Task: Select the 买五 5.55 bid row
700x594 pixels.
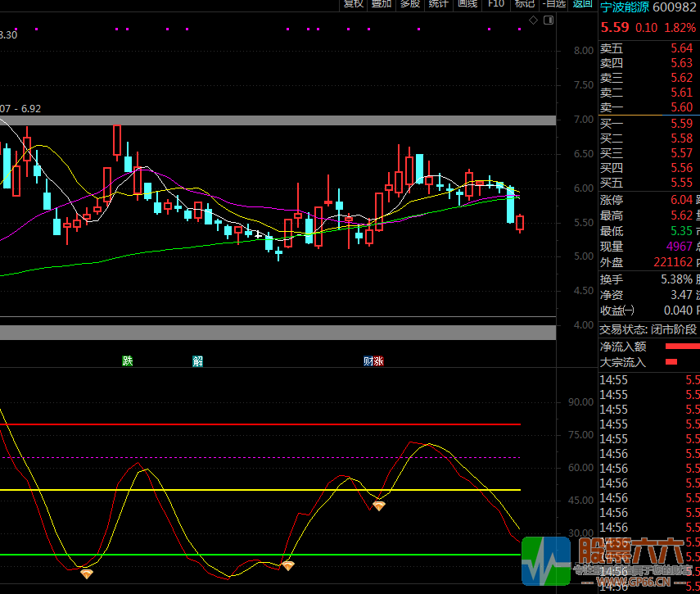Action: [x=649, y=183]
